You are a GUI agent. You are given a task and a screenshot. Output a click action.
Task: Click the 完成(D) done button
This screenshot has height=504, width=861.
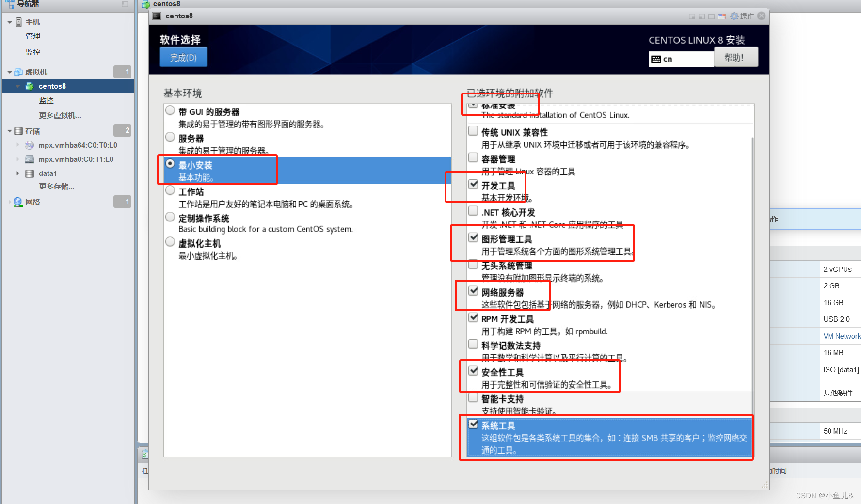(x=184, y=57)
